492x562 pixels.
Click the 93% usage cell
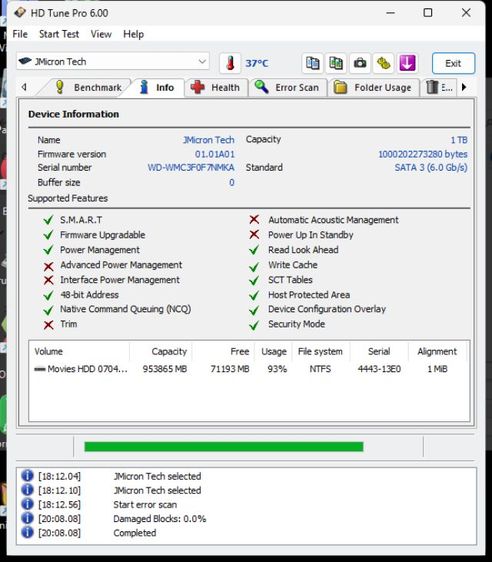click(x=277, y=369)
